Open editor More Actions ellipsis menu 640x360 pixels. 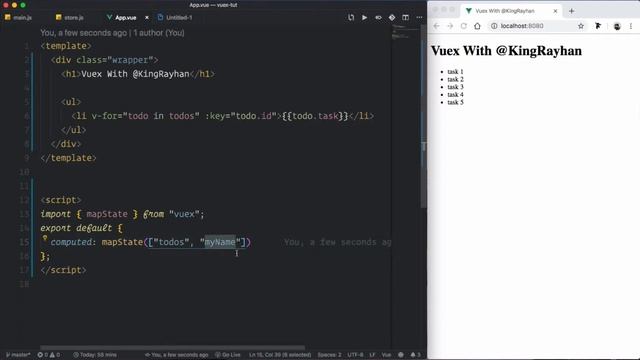click(419, 18)
